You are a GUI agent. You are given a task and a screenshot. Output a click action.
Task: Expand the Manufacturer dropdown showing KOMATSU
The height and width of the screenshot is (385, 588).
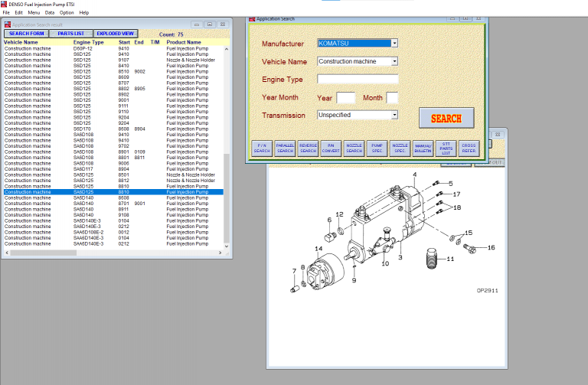(x=394, y=44)
